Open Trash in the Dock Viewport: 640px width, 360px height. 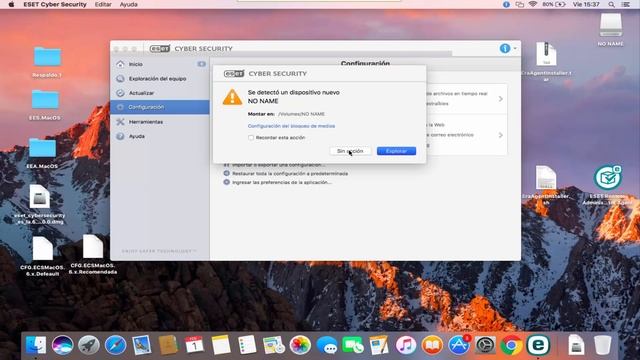(602, 345)
